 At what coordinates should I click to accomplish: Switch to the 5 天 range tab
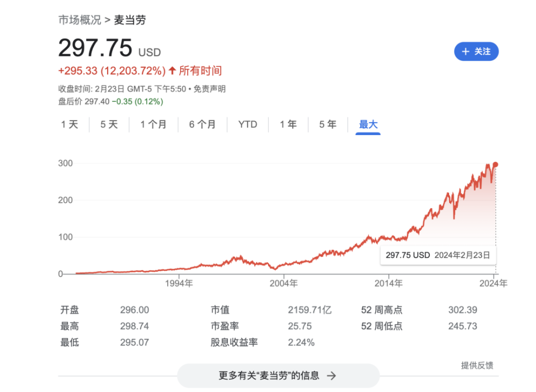pos(109,124)
